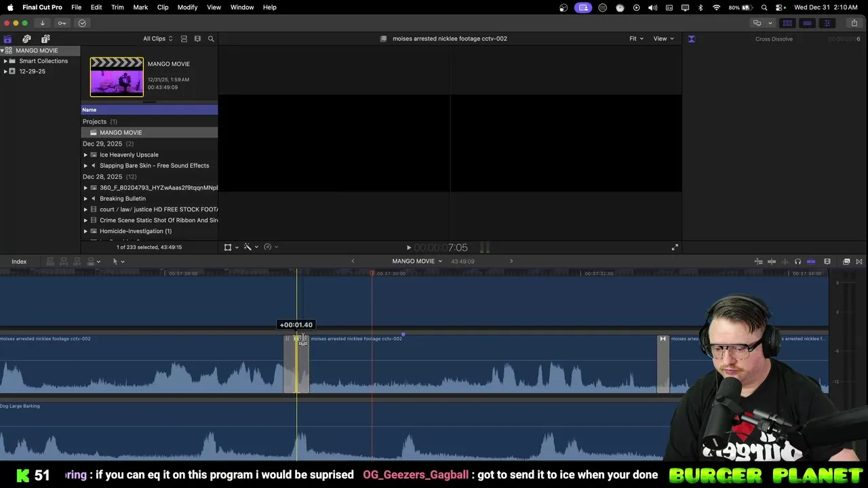Open the Modify menu
Image resolution: width=868 pixels, height=488 pixels.
(x=188, y=7)
